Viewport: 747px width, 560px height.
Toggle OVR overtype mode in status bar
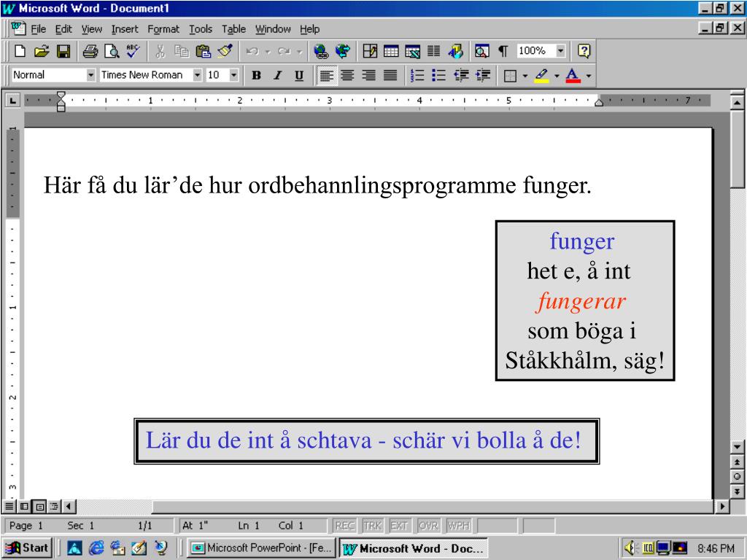428,526
